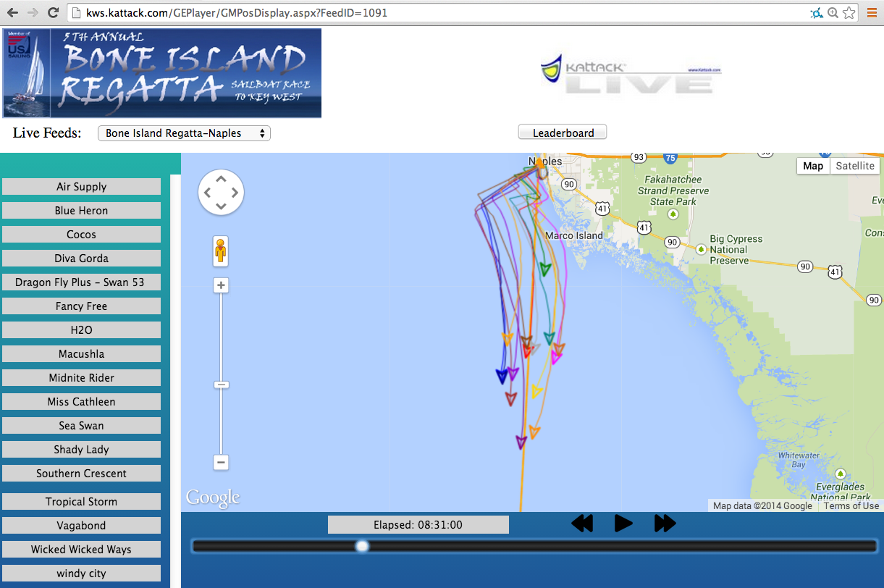Select the Air Supply boat

[81, 187]
